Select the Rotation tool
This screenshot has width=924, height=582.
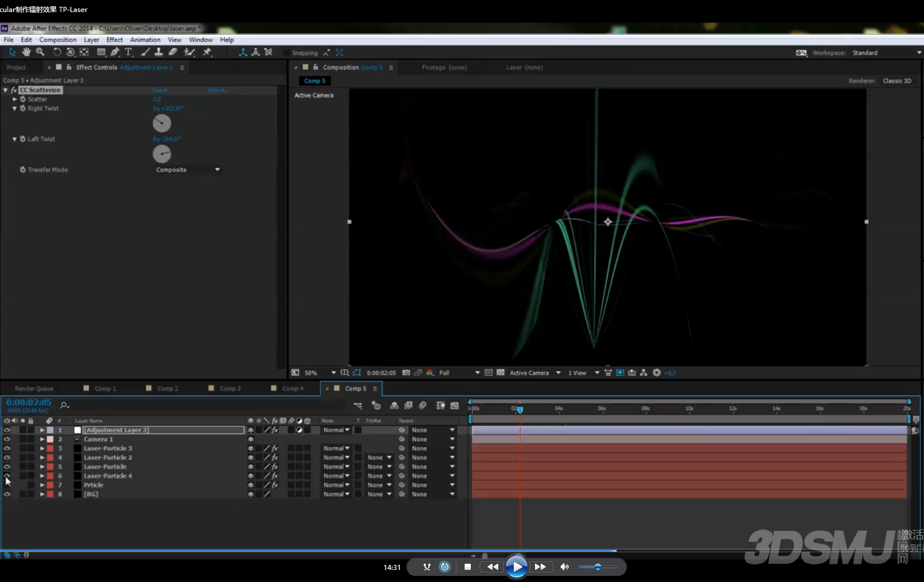(57, 52)
